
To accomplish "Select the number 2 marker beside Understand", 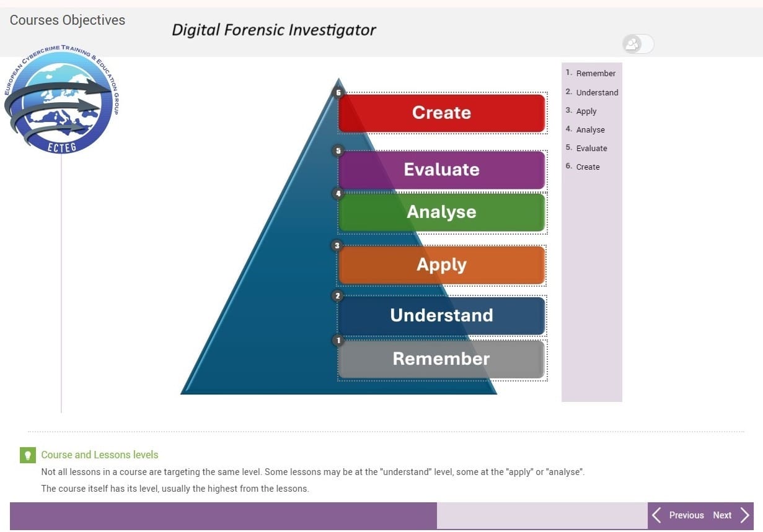I will tap(338, 296).
